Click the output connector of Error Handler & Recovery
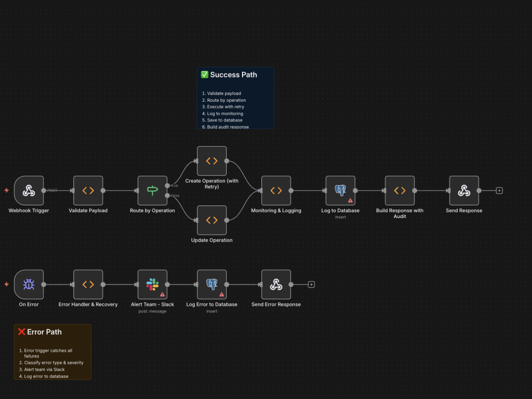532x399 pixels. pyautogui.click(x=103, y=285)
